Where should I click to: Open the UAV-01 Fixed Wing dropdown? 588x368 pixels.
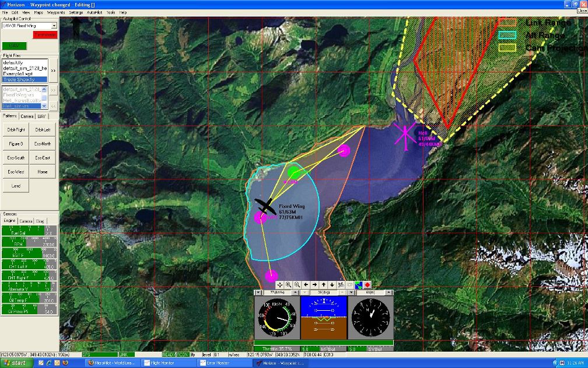(x=54, y=26)
